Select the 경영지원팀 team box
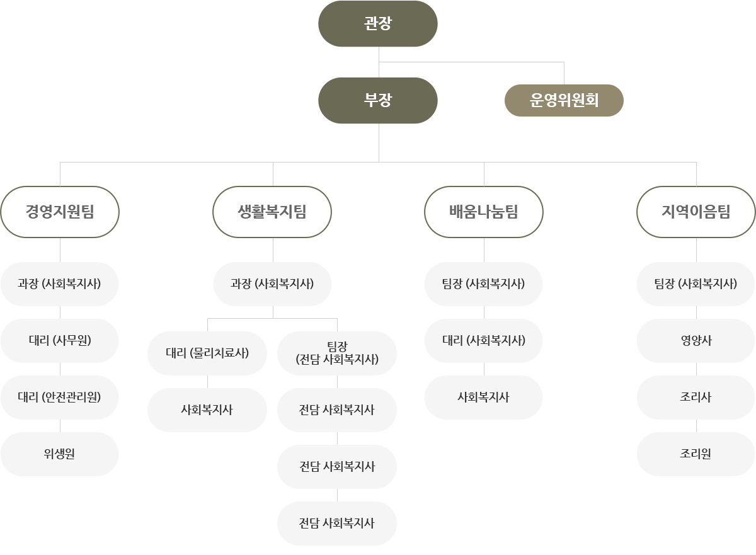 tap(60, 212)
